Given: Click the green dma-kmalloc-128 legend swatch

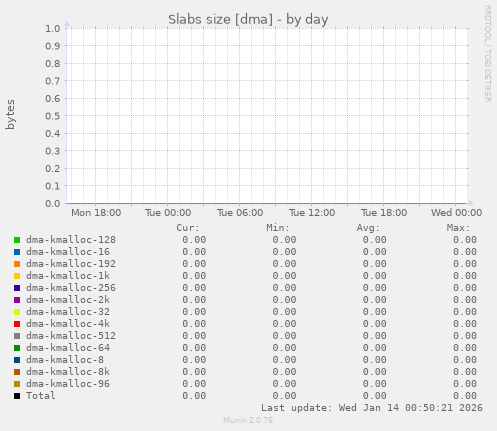Looking at the screenshot, I should pos(17,240).
